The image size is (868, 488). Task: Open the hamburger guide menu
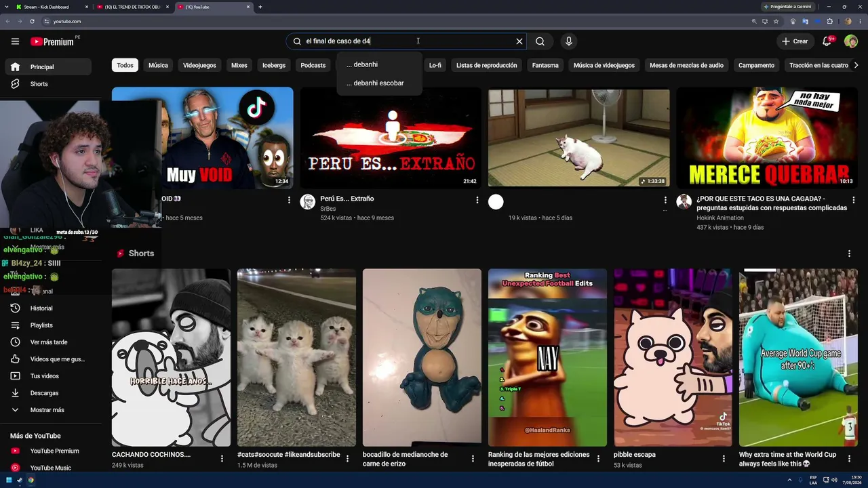[x=15, y=41]
